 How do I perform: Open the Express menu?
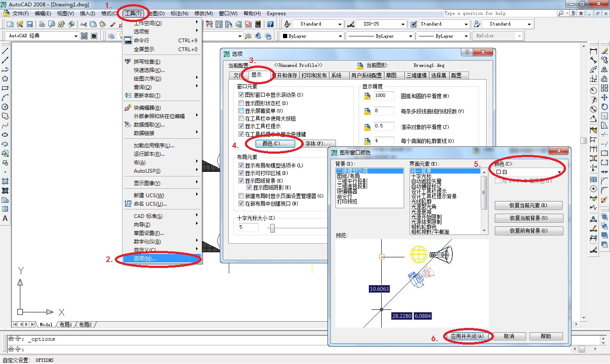pos(276,14)
